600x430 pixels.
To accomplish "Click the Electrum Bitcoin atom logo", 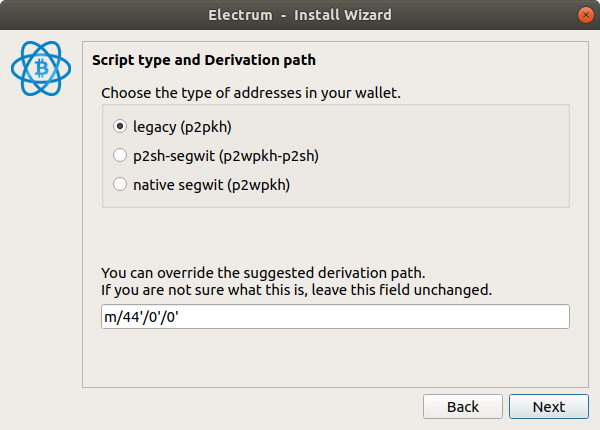I will pyautogui.click(x=41, y=68).
